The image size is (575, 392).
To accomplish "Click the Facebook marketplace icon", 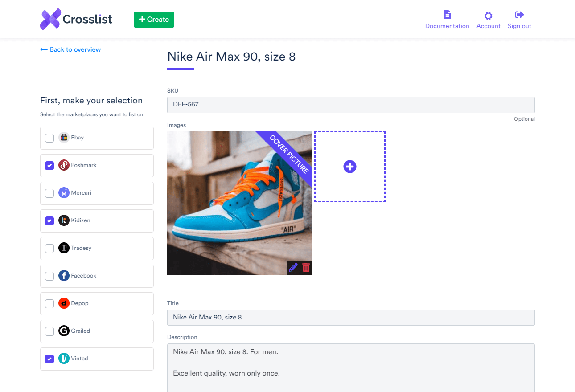I will point(64,276).
